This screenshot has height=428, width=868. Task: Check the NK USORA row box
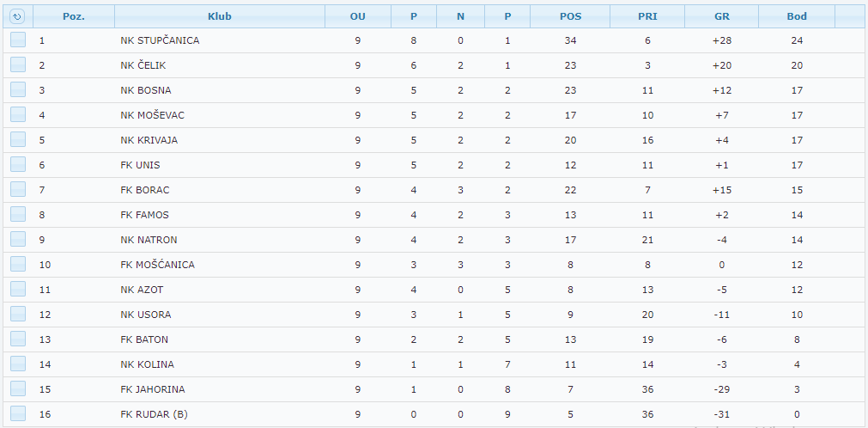point(18,315)
